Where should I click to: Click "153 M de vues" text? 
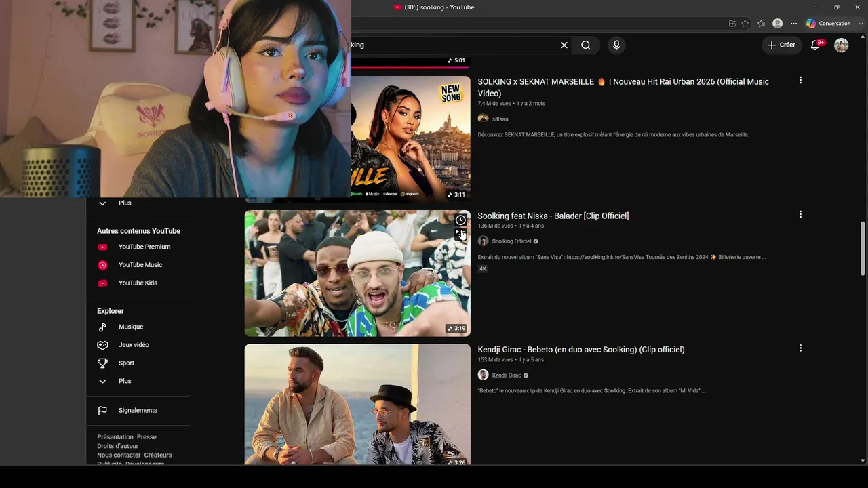496,360
